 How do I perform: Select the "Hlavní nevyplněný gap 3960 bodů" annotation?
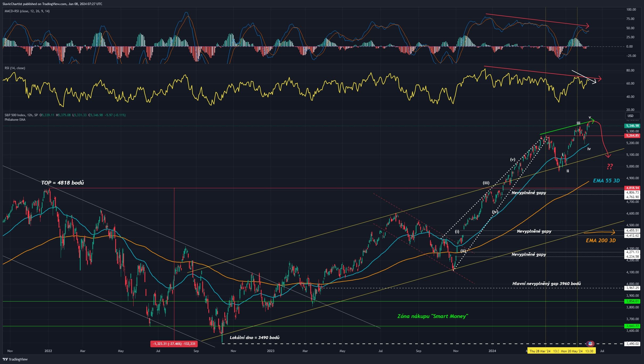[x=547, y=284]
